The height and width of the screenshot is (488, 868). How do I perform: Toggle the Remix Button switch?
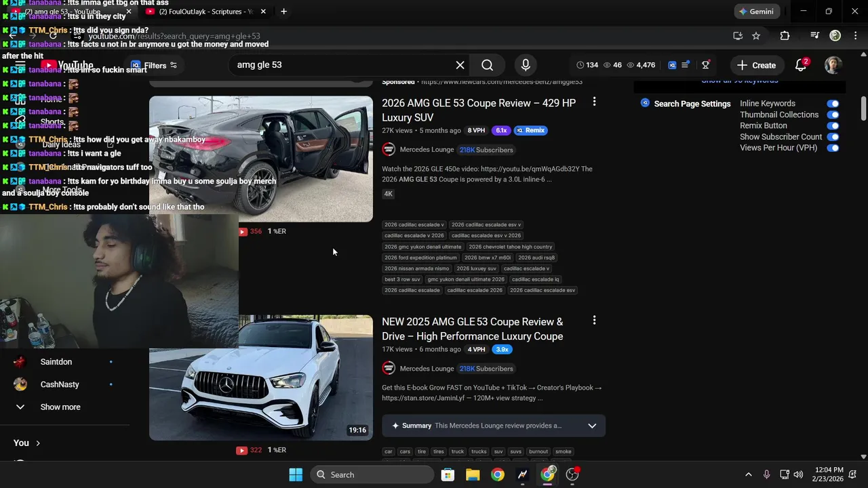tap(833, 125)
